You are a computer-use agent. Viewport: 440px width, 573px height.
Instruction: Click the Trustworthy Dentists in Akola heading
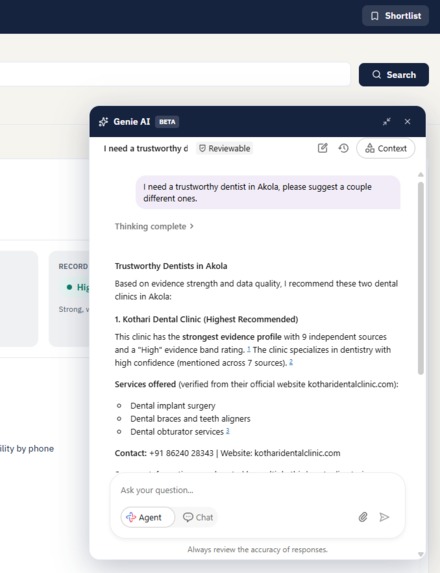tap(171, 266)
